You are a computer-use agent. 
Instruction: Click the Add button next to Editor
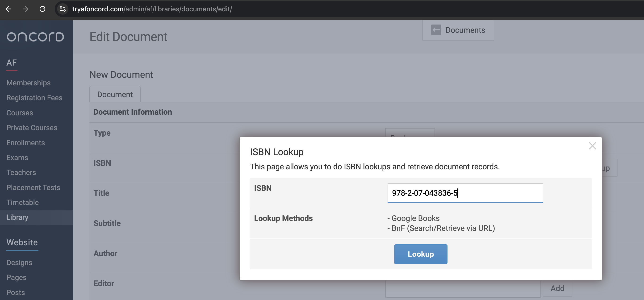557,288
